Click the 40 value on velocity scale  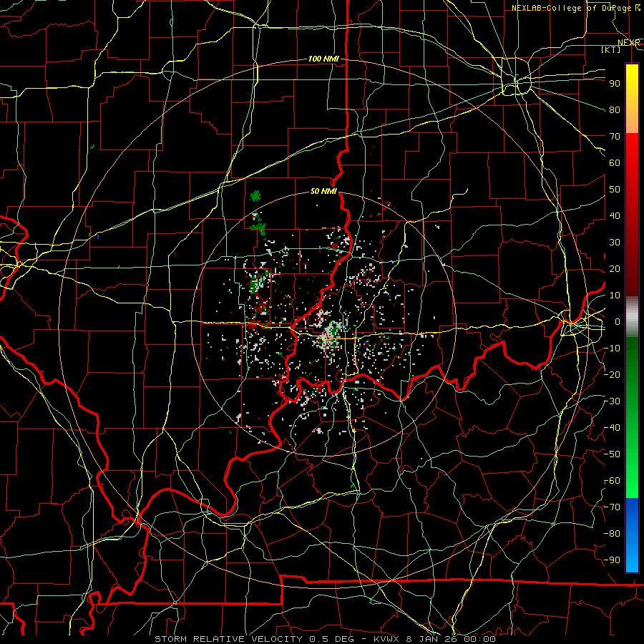(x=615, y=215)
